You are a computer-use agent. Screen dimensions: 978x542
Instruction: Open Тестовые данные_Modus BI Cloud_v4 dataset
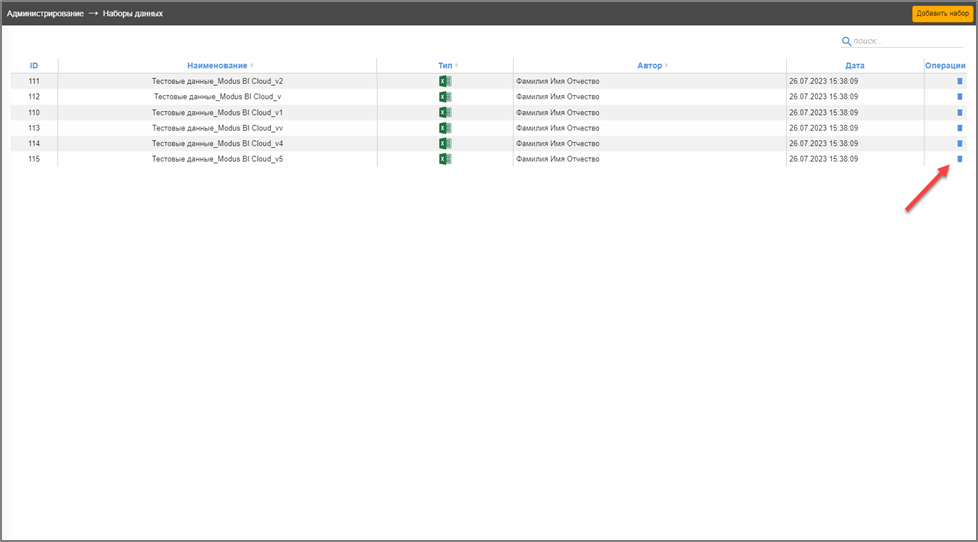pyautogui.click(x=217, y=144)
